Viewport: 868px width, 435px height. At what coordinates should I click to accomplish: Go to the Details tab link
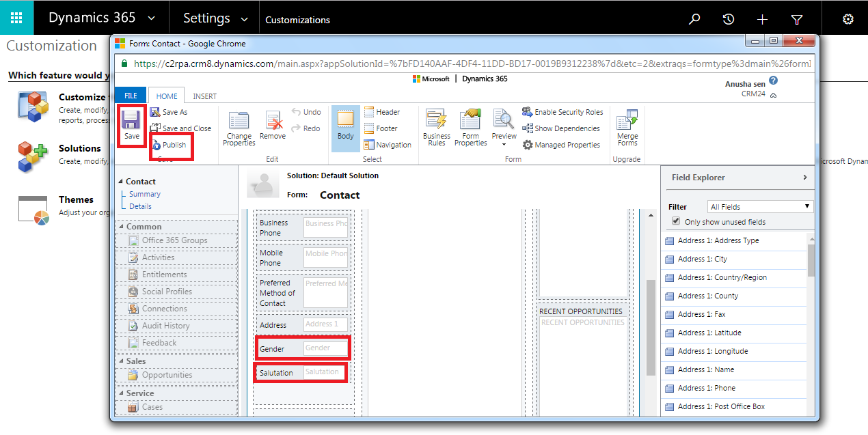pos(140,206)
